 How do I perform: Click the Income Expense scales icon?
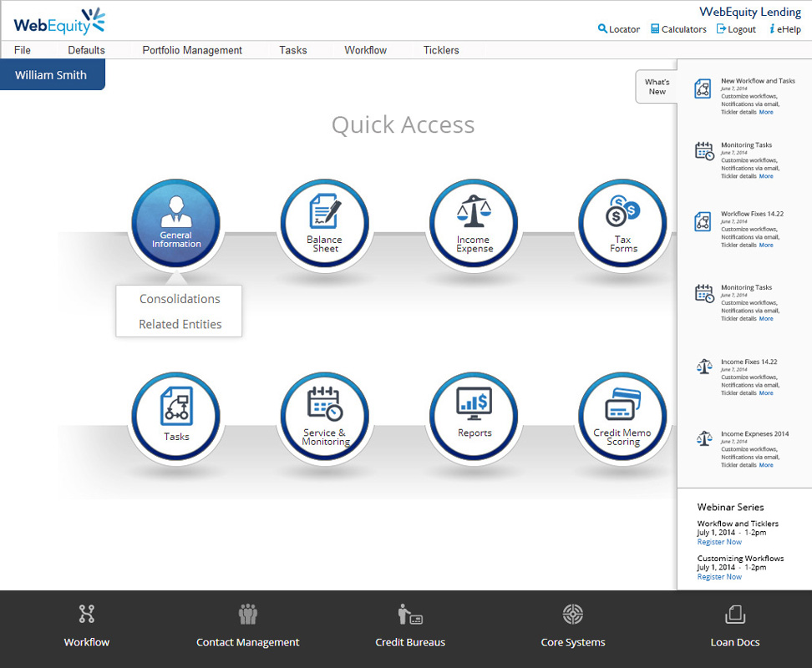point(474,223)
